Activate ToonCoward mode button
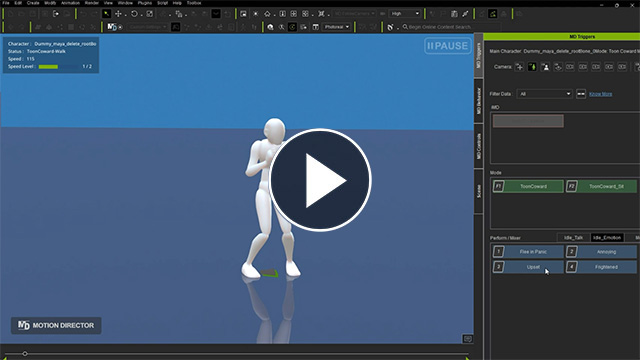 528,186
